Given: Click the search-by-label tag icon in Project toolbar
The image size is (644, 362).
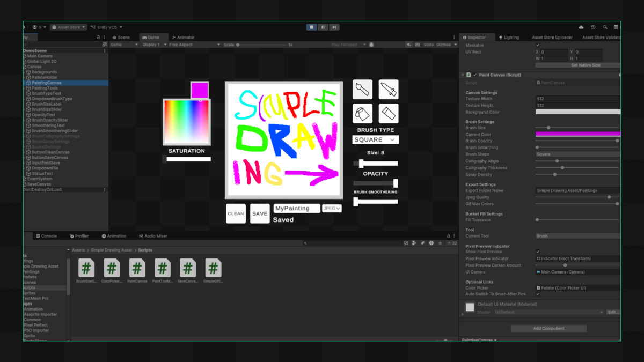Looking at the screenshot, I should coord(423,243).
